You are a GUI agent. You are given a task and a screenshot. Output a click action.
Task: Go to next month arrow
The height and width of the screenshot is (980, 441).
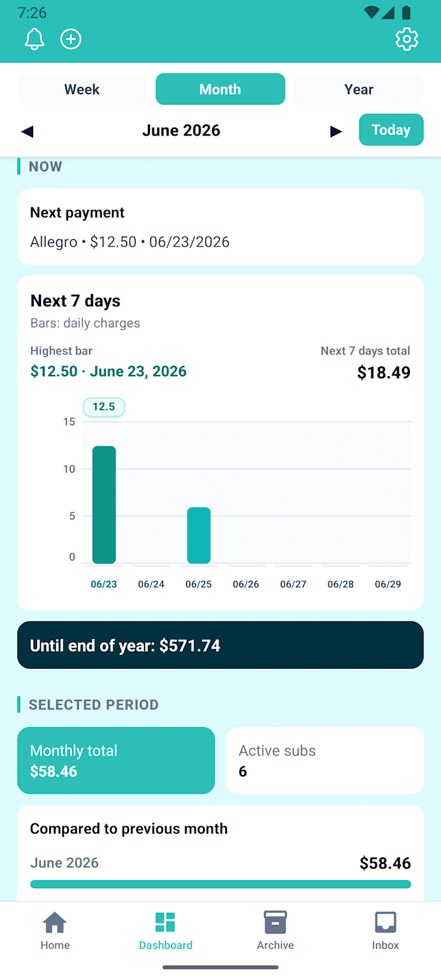[335, 132]
